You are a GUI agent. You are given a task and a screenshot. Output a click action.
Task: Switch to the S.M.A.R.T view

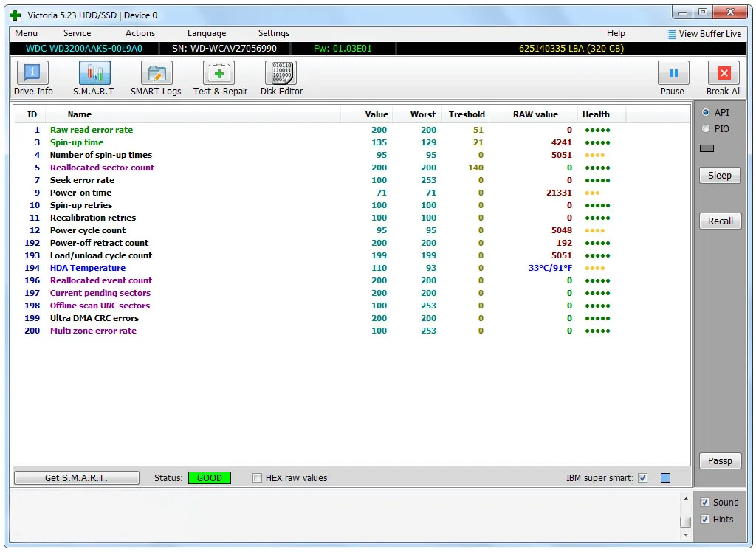pyautogui.click(x=94, y=78)
